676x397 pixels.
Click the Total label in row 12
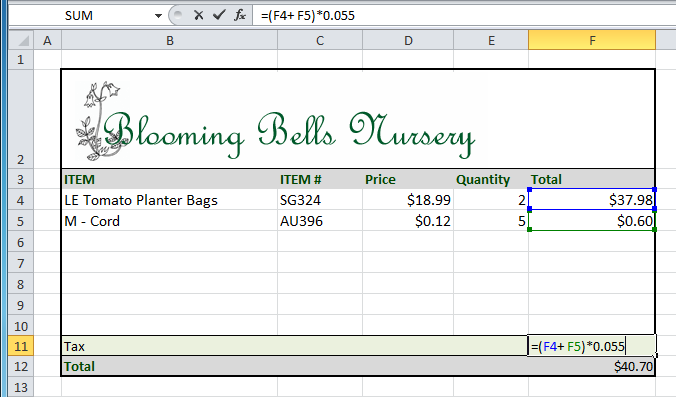tap(79, 366)
